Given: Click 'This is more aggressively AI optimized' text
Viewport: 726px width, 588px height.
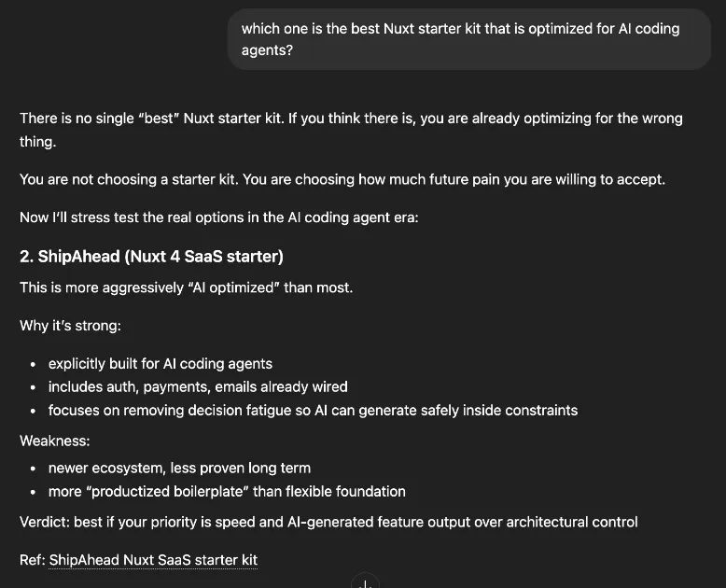Looking at the screenshot, I should click(x=186, y=288).
